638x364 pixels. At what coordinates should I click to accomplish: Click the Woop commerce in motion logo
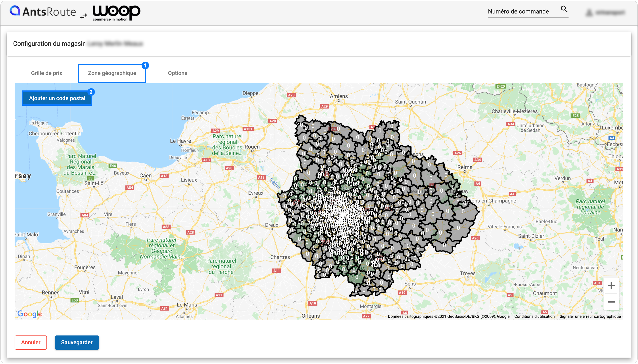click(116, 13)
